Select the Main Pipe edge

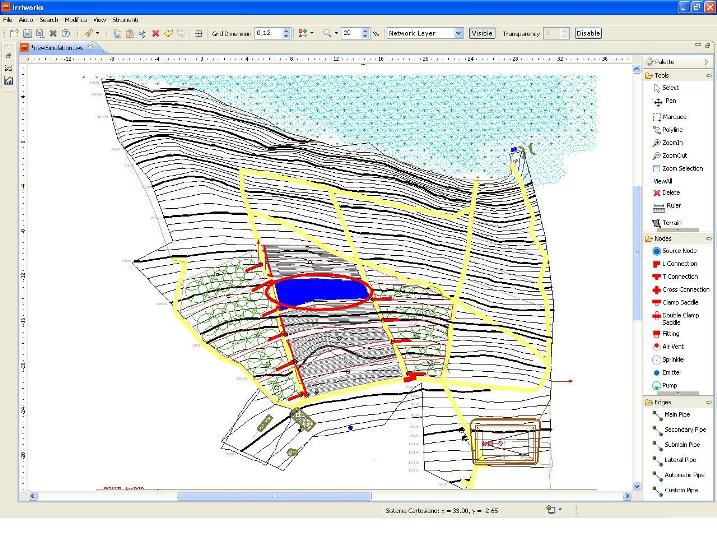coord(677,414)
